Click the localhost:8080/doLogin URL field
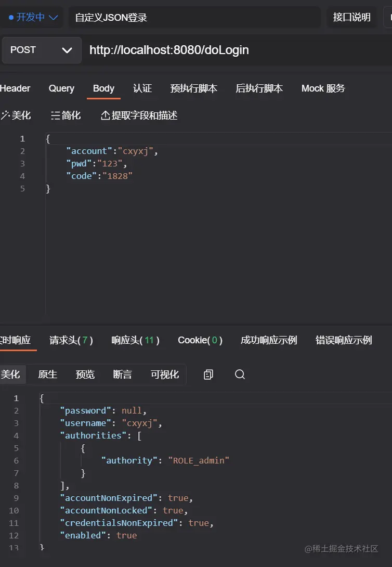392x567 pixels. click(x=169, y=50)
